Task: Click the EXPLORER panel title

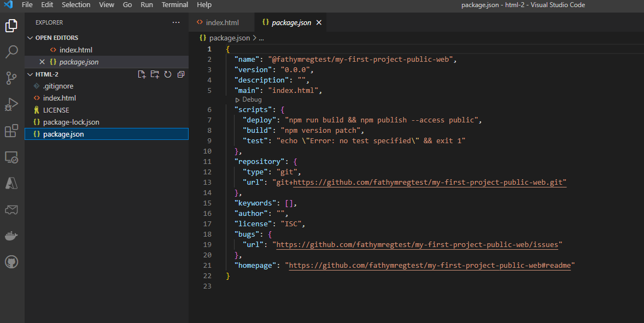Action: (x=49, y=22)
